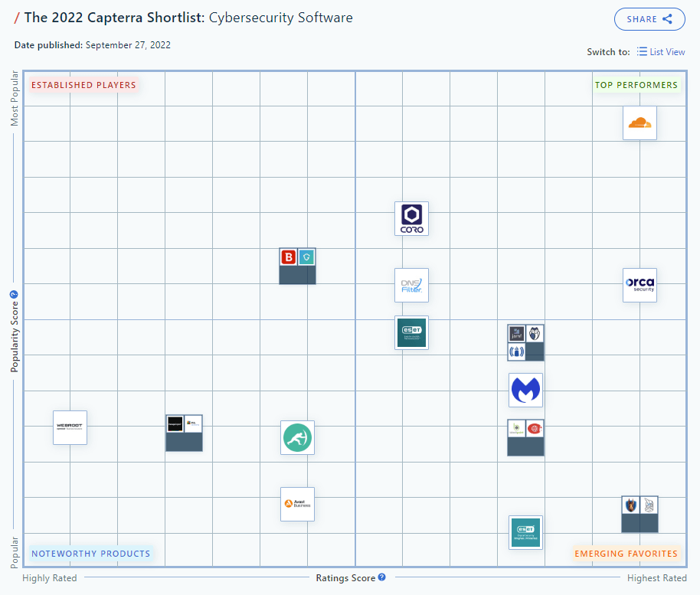This screenshot has width=700, height=595.
Task: Click the ESET tile near Emerging Favorites
Action: coord(526,532)
